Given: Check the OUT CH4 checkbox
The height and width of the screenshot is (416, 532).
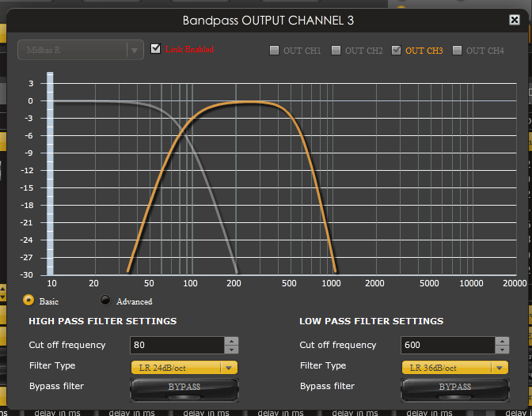Looking at the screenshot, I should 457,51.
